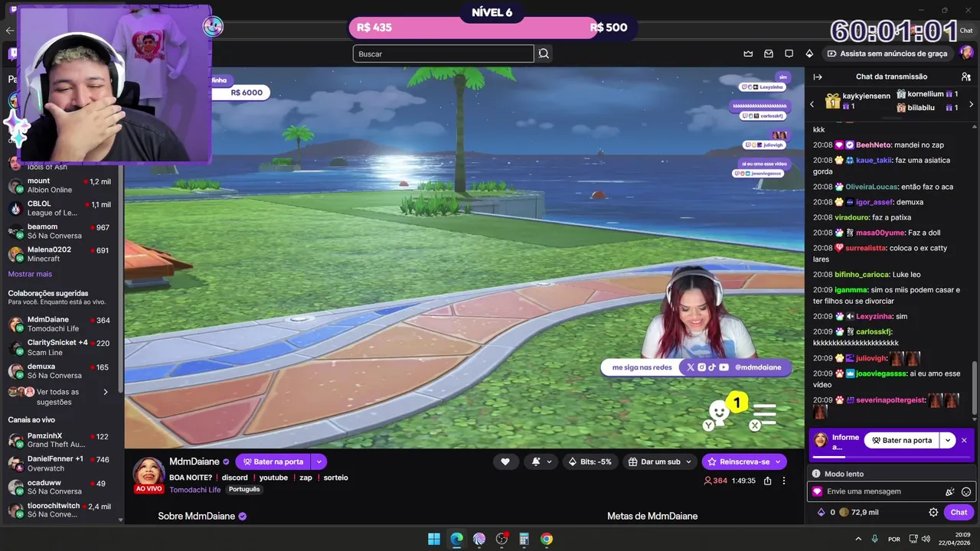Open the user profile avatar menu
This screenshot has height=551, width=980.
pos(967,53)
